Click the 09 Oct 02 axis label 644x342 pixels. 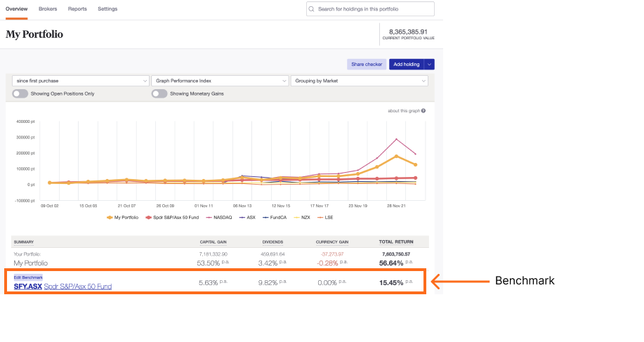[x=50, y=206]
